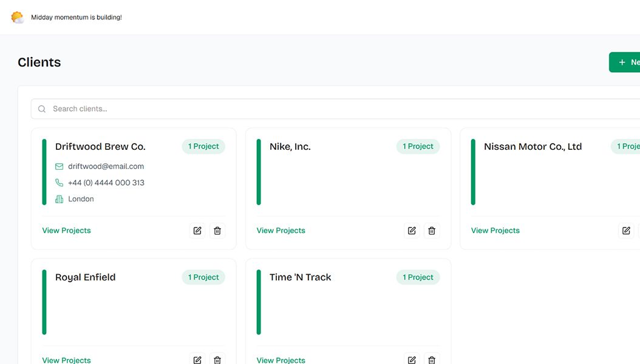The image size is (640, 364).
Task: Click the Midday momentum is building message
Action: [77, 17]
